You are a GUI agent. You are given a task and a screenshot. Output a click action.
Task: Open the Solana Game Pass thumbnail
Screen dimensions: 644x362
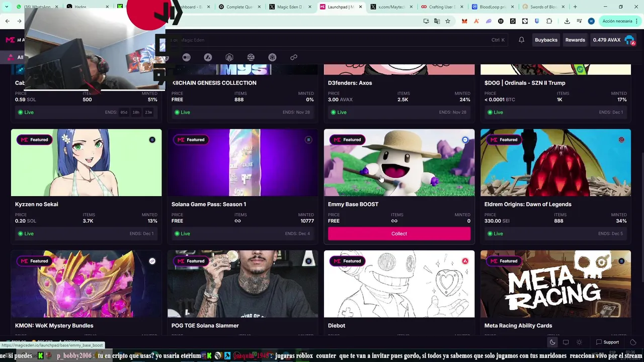pyautogui.click(x=243, y=162)
